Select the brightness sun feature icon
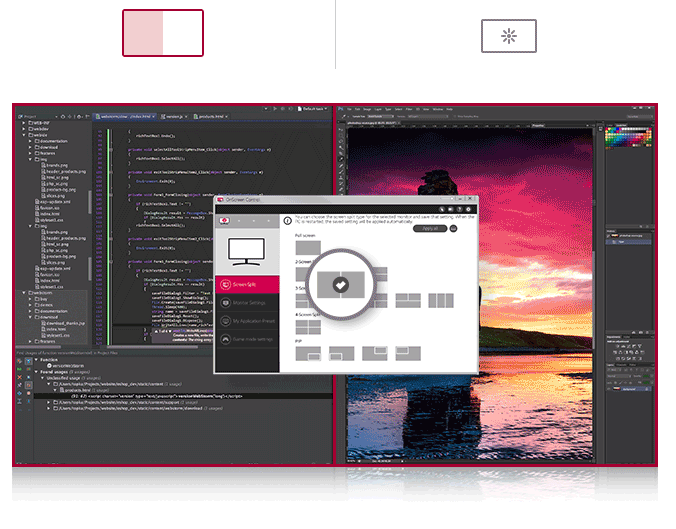 [509, 36]
